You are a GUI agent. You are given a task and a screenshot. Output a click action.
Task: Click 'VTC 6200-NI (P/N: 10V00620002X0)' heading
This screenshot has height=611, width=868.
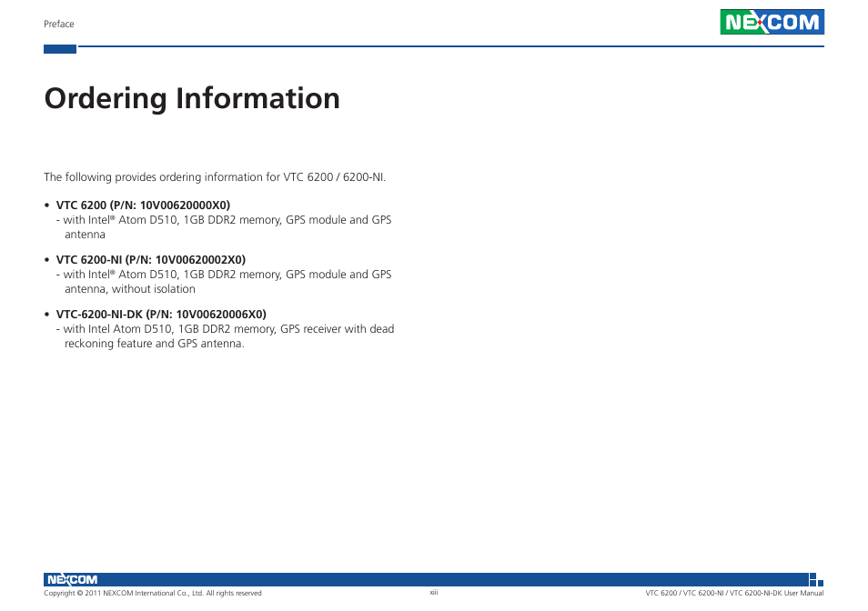(x=150, y=260)
